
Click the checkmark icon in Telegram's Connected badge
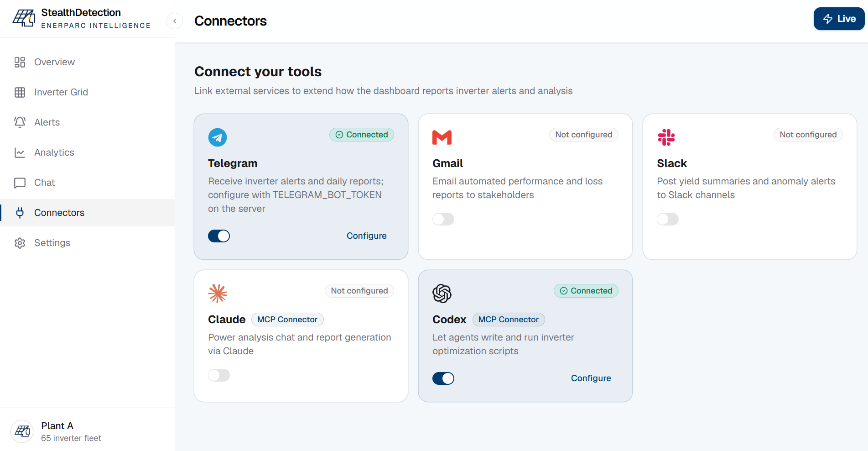339,135
